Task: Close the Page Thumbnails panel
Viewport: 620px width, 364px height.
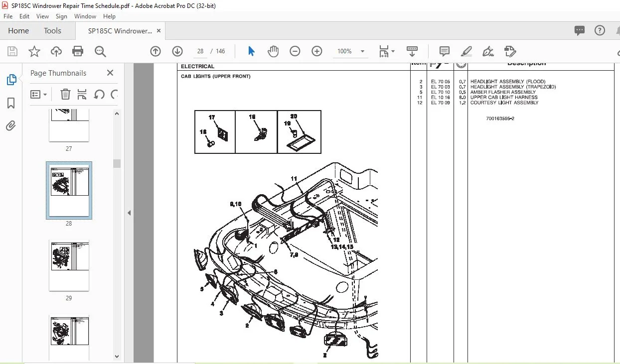Action: (110, 73)
